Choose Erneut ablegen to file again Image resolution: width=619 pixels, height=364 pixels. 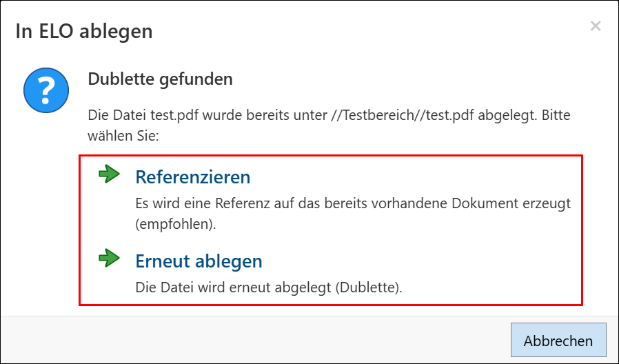point(199,261)
